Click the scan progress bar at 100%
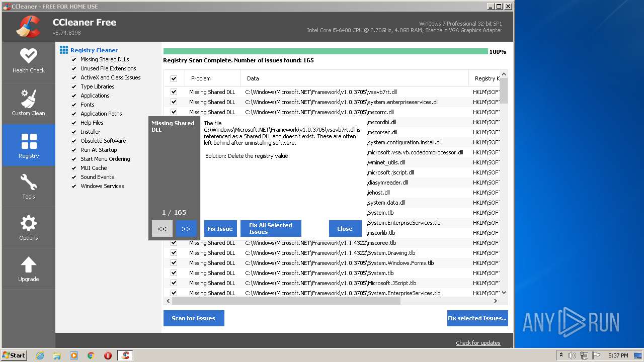 326,51
